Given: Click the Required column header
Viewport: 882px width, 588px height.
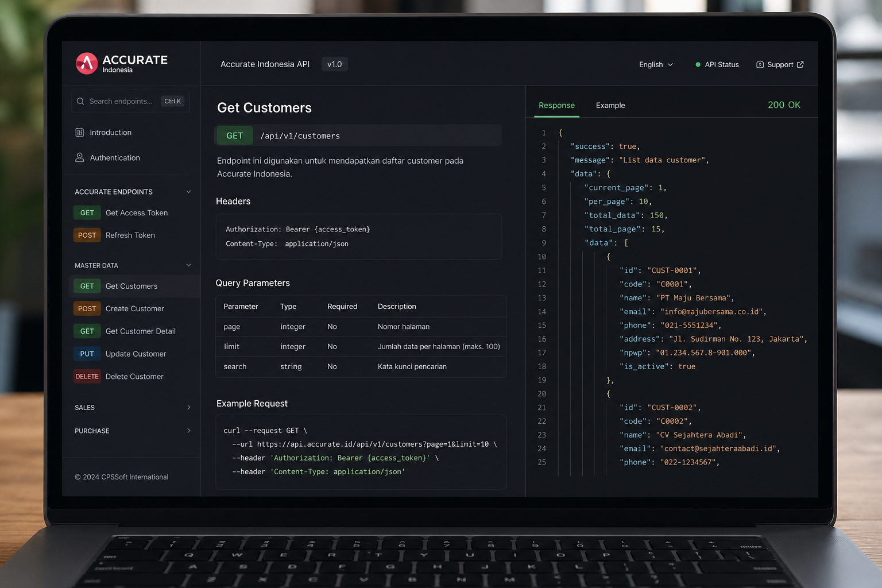Looking at the screenshot, I should coord(342,307).
